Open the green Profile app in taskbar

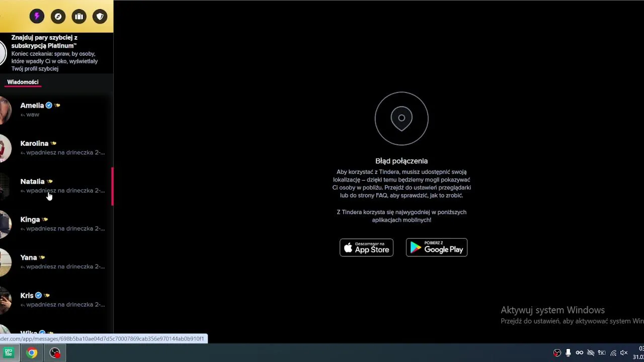point(9,353)
